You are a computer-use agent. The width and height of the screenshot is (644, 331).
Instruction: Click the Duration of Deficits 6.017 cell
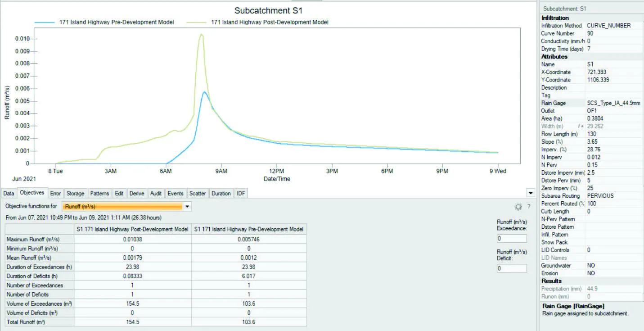point(249,276)
